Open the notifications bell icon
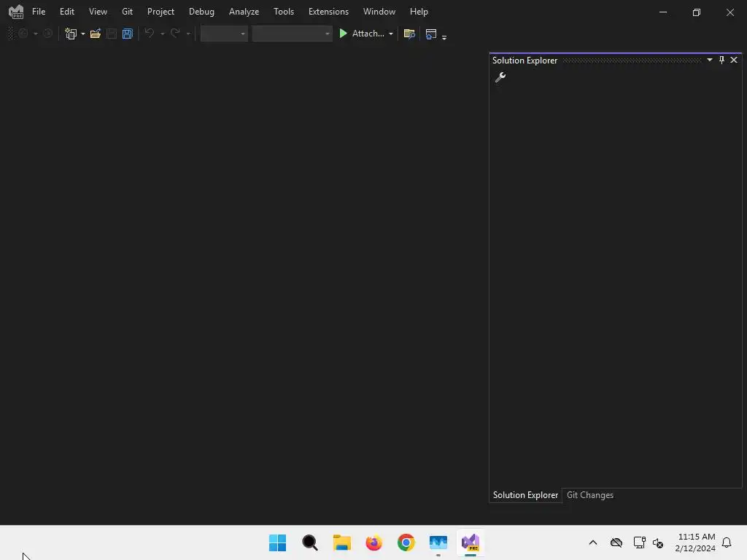Viewport: 747px width, 560px height. [x=727, y=542]
